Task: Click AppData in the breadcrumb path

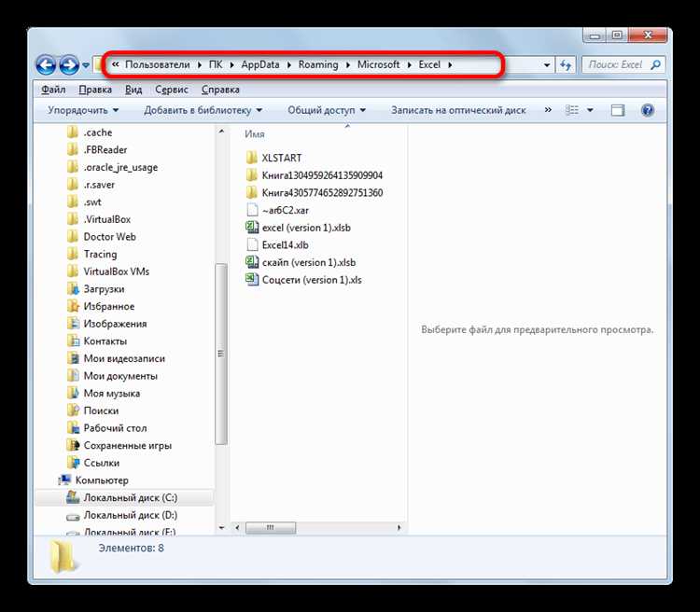Action: point(260,64)
